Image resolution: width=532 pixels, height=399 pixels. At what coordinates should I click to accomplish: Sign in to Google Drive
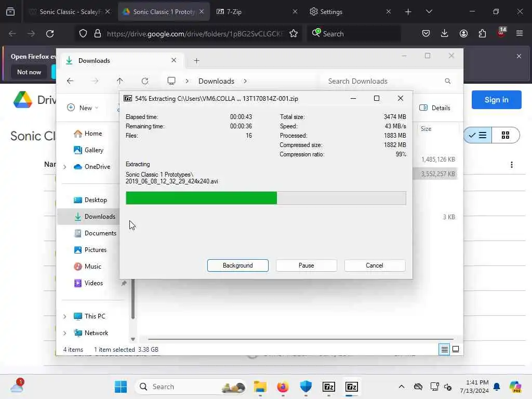pos(496,100)
